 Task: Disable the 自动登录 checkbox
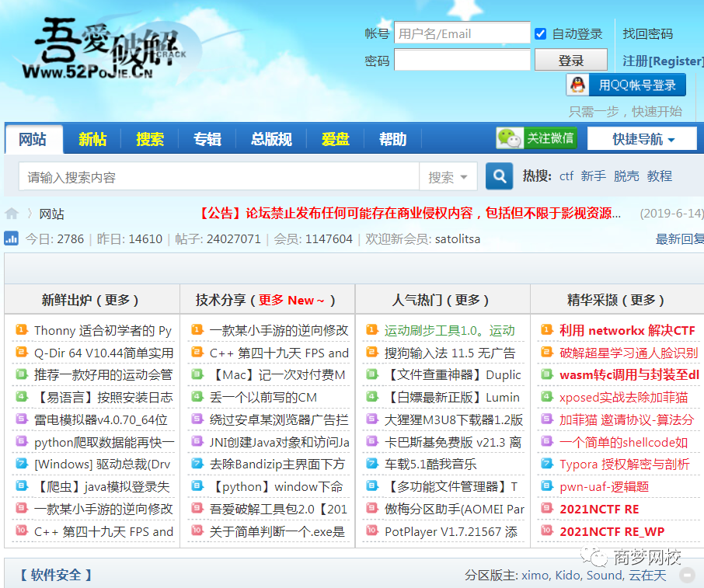[540, 33]
